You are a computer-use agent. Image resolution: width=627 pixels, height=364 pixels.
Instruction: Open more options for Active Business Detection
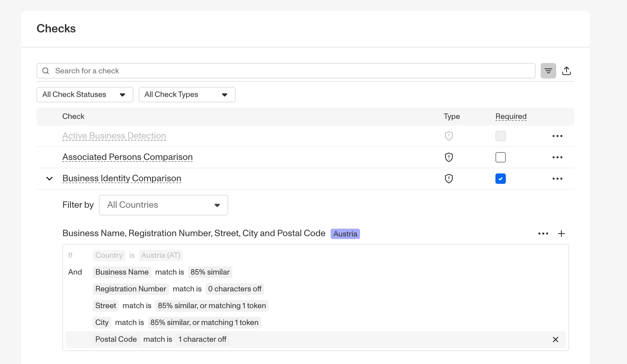pyautogui.click(x=557, y=136)
